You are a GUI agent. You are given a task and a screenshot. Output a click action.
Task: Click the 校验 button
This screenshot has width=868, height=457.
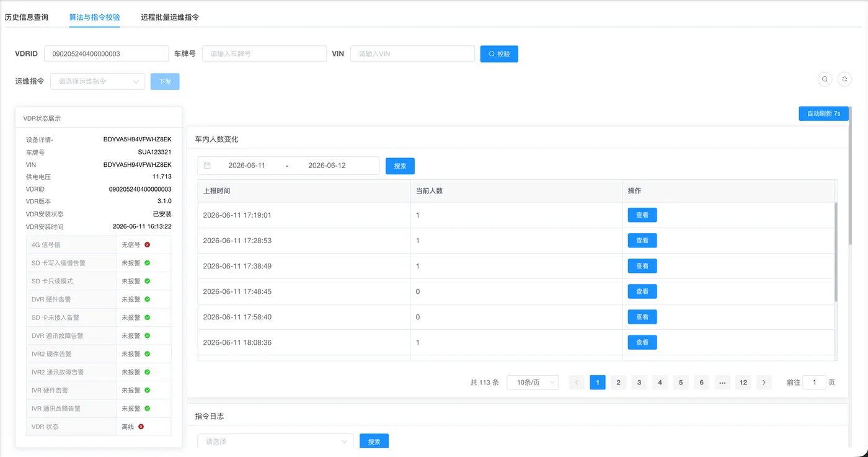pos(499,54)
